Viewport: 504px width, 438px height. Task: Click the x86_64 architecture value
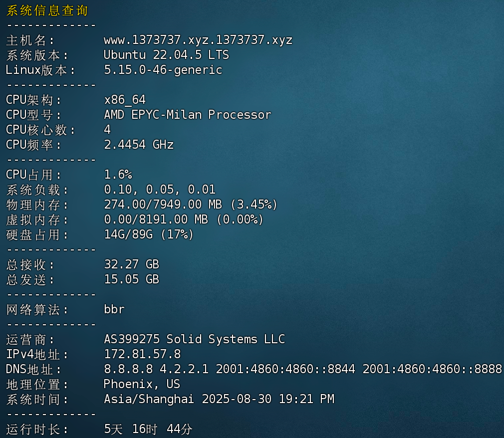click(125, 100)
